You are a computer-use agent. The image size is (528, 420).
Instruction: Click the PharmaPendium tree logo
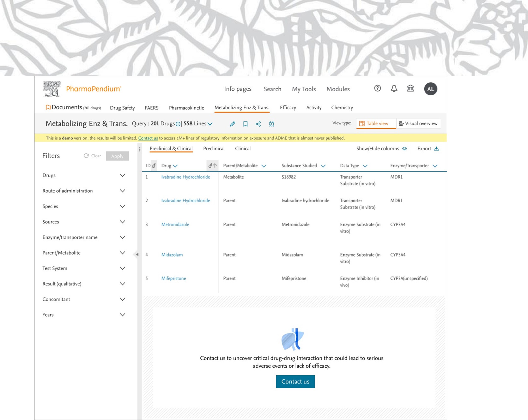pyautogui.click(x=52, y=89)
